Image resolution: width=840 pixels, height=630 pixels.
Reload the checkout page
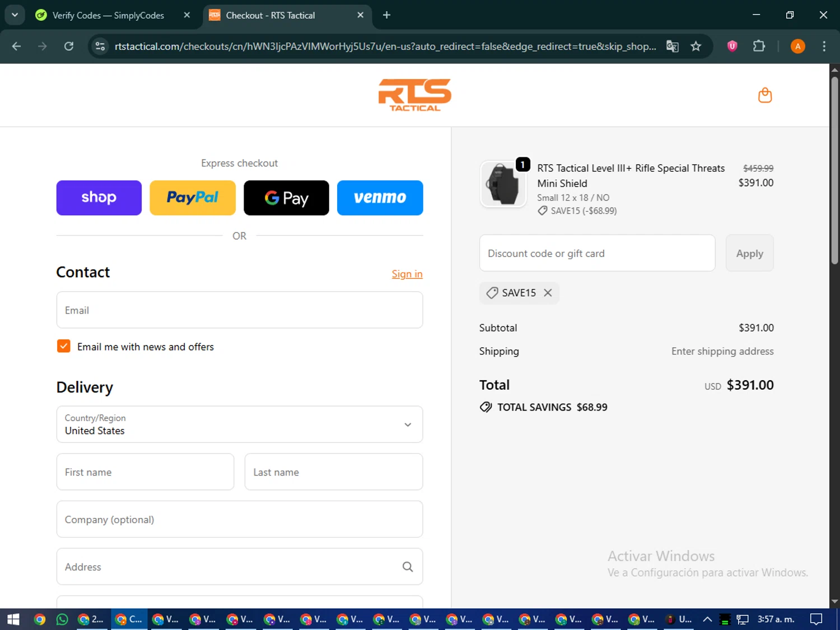[x=69, y=46]
